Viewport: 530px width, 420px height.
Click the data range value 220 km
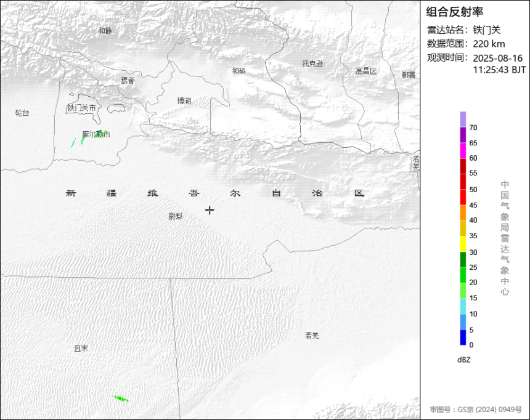point(489,44)
